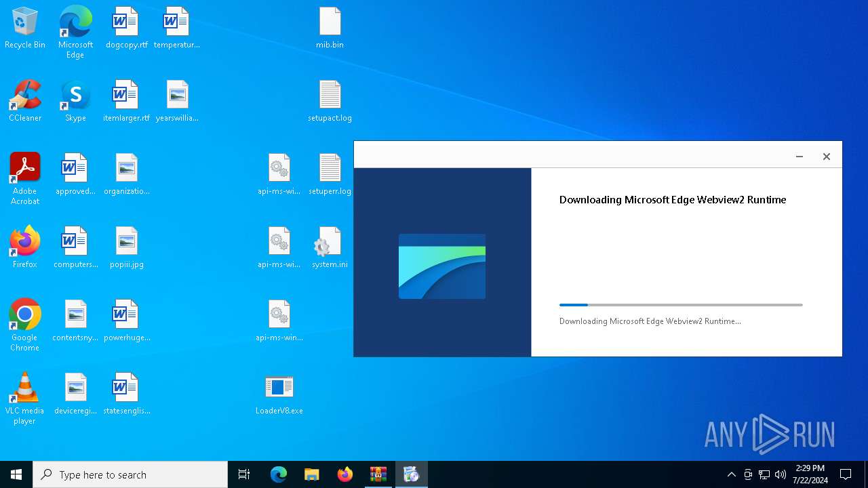
Task: Select the dogcopy.rtf file icon
Action: click(x=126, y=28)
